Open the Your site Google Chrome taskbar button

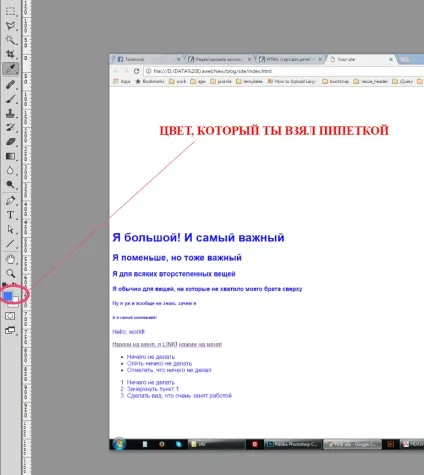point(352,444)
